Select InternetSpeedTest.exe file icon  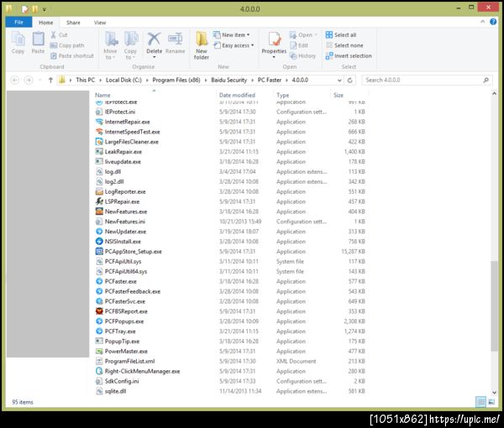pos(99,132)
